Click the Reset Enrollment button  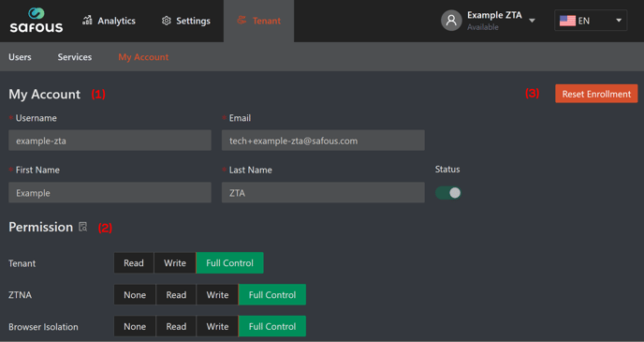pyautogui.click(x=596, y=94)
